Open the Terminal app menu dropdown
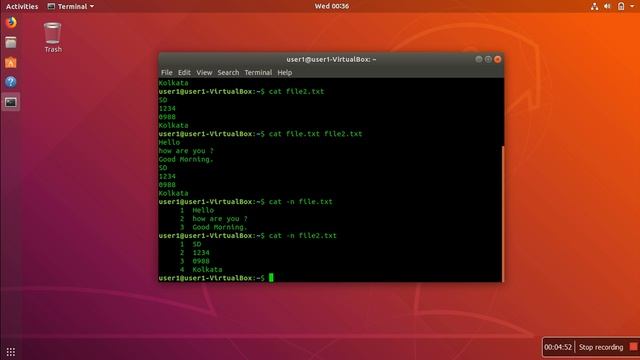Screen dimensions: 640x360 pyautogui.click(x=71, y=6)
